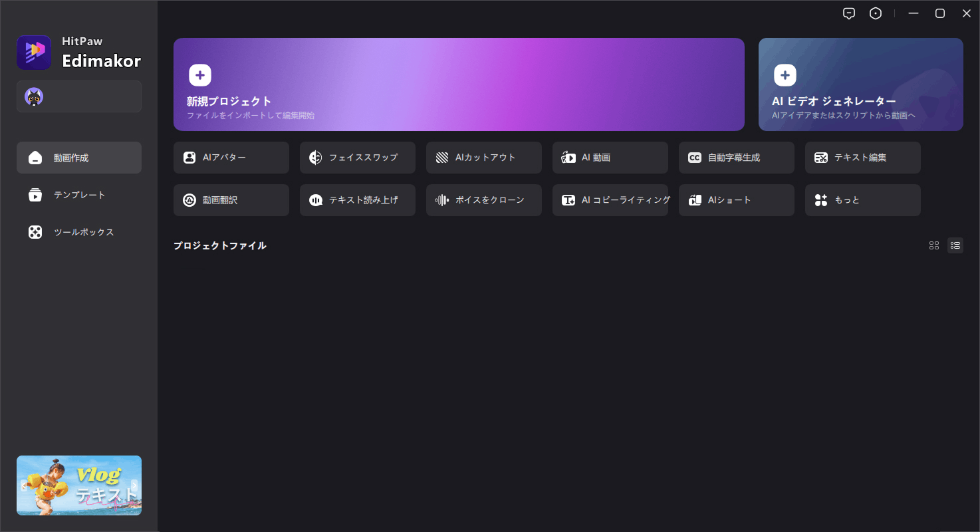Switch project files to grid view
This screenshot has height=532, width=980.
pos(934,245)
